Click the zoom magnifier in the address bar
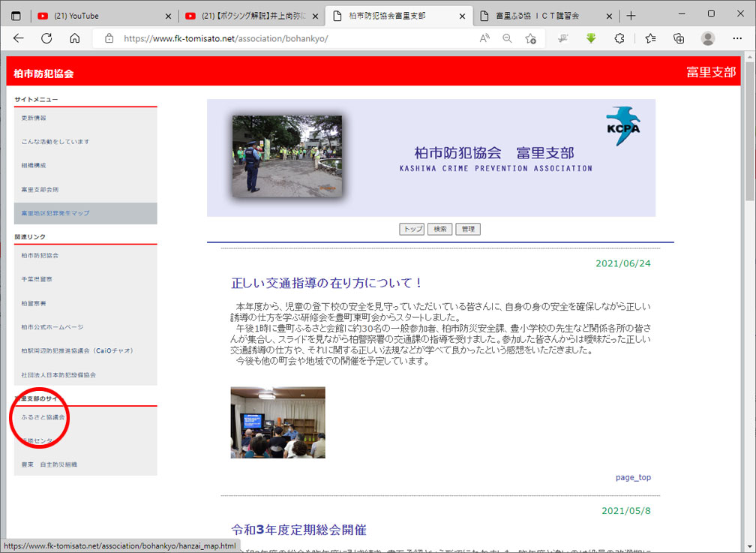756x553 pixels. pos(507,38)
